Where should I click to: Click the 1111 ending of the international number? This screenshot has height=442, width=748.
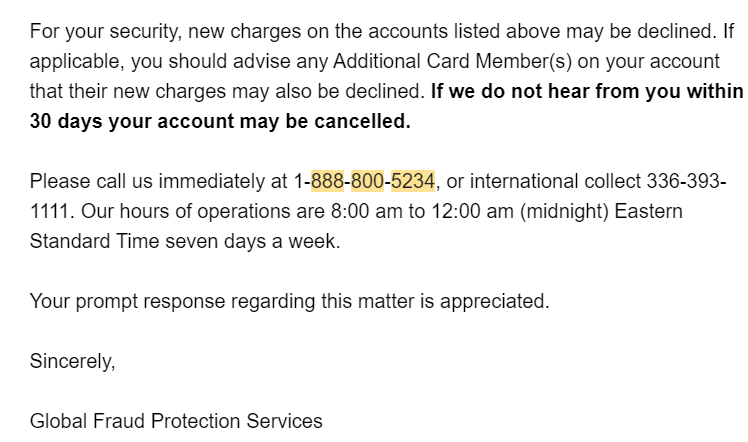[x=49, y=211]
